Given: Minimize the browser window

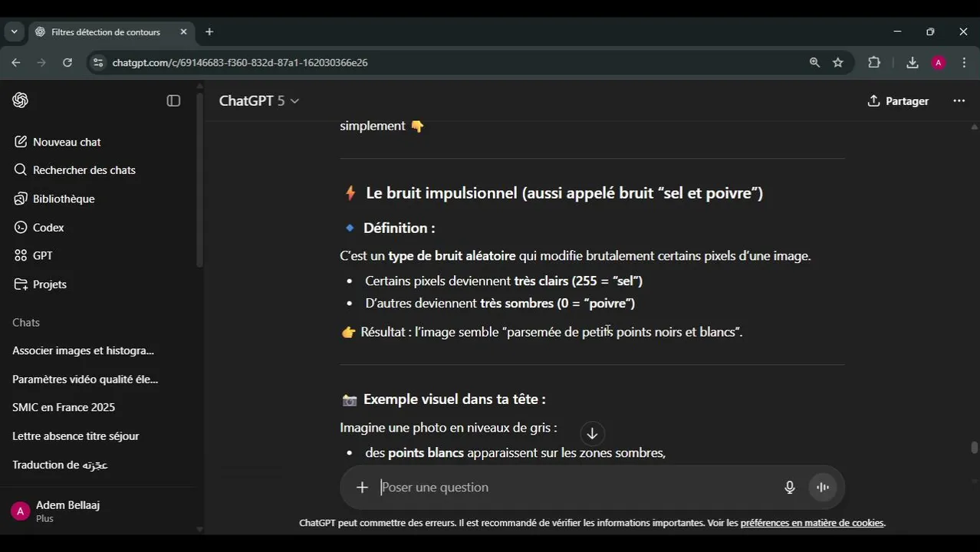Looking at the screenshot, I should 897,32.
